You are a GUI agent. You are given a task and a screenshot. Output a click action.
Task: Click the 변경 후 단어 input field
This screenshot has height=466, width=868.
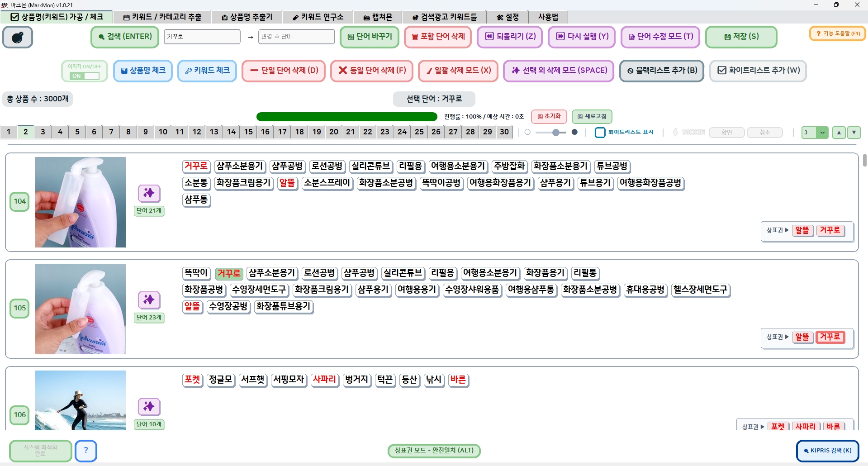pos(296,37)
